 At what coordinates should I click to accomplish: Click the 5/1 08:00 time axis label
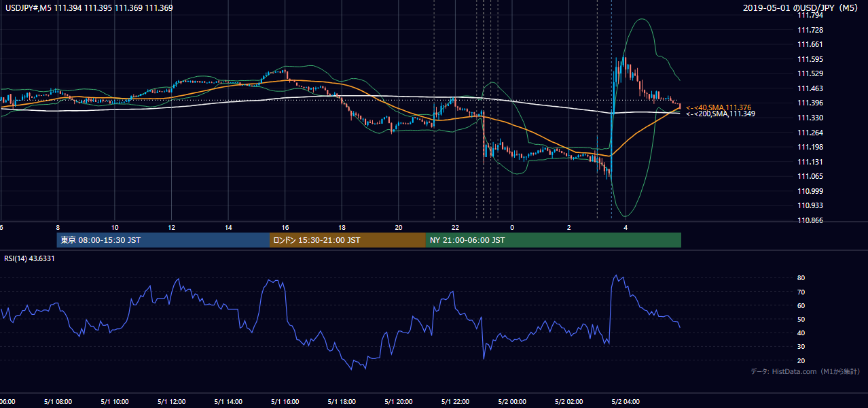(x=58, y=402)
